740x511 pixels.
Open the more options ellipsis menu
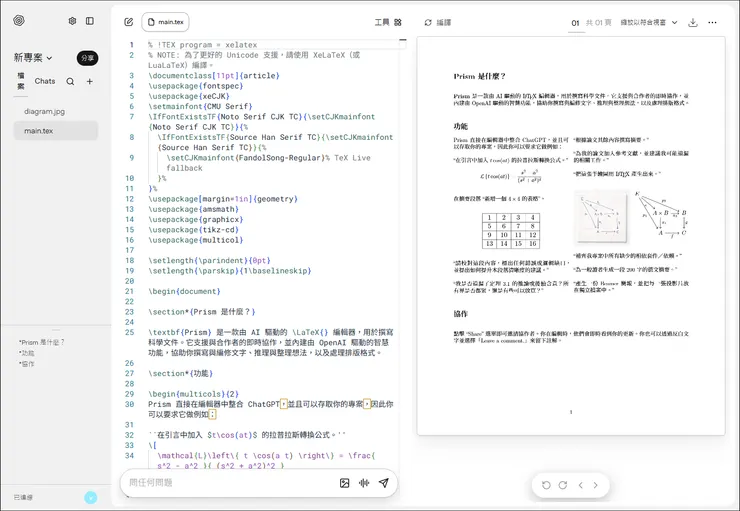point(713,22)
